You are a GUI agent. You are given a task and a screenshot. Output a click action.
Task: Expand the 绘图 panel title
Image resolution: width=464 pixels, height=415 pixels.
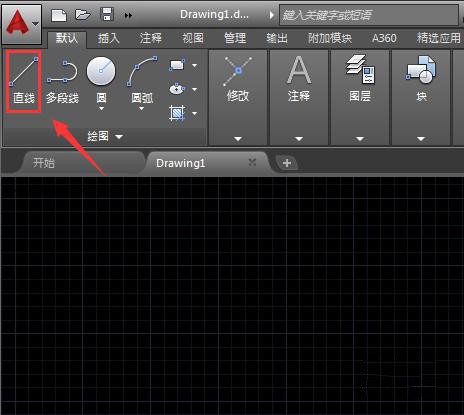[105, 136]
